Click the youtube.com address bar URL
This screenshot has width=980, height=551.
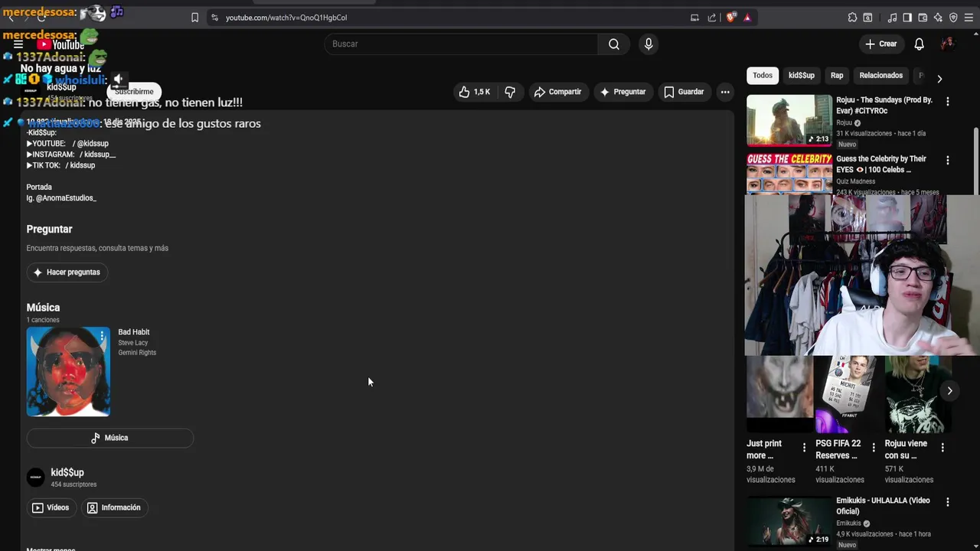click(286, 18)
